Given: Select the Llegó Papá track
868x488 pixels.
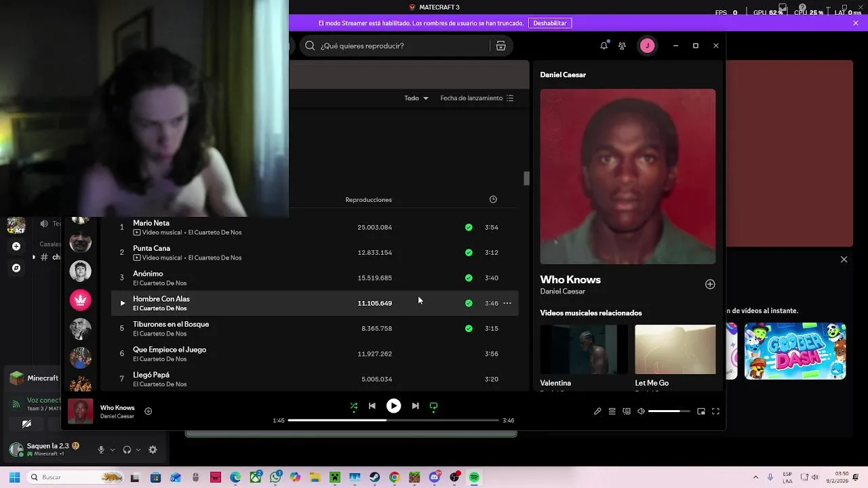Looking at the screenshot, I should point(151,375).
